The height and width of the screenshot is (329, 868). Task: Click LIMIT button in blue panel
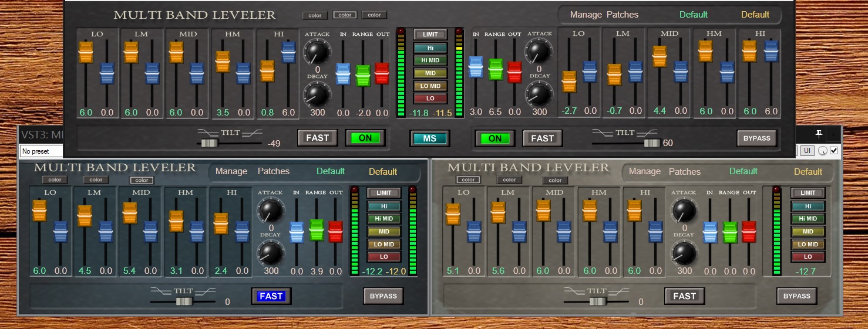click(384, 192)
